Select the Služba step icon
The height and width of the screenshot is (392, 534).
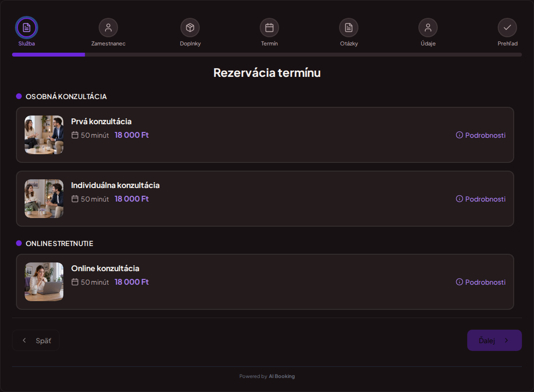click(x=27, y=28)
